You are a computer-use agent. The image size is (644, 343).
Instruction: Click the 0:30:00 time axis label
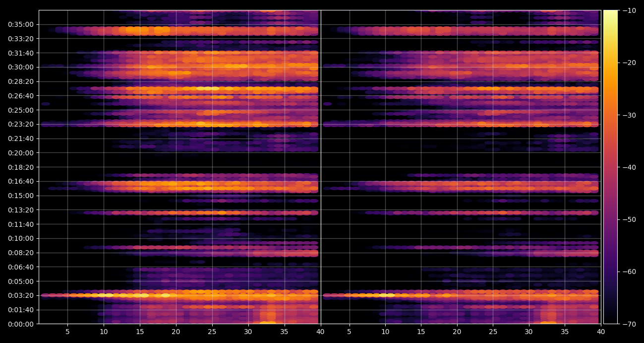tap(20, 67)
